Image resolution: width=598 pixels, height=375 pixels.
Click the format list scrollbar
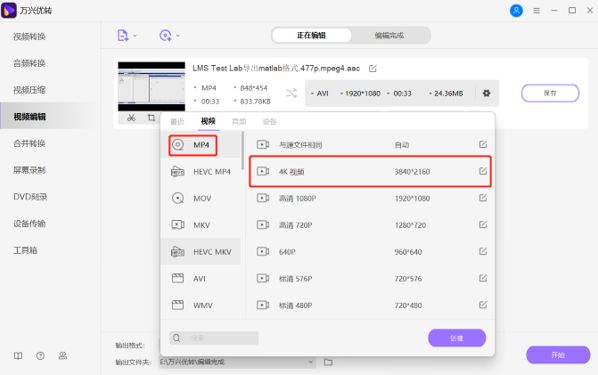pyautogui.click(x=243, y=151)
